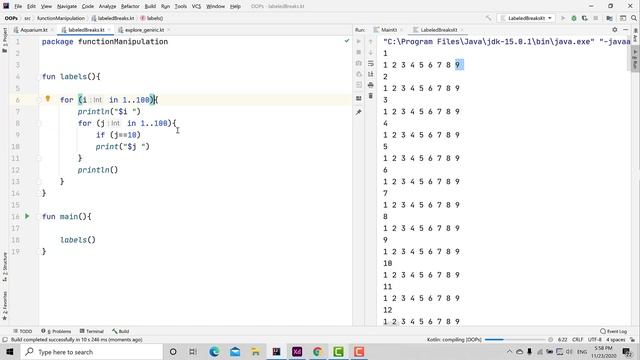Screen dimensions: 640x360
Task: Toggle scroll to end of console
Action: (371, 74)
